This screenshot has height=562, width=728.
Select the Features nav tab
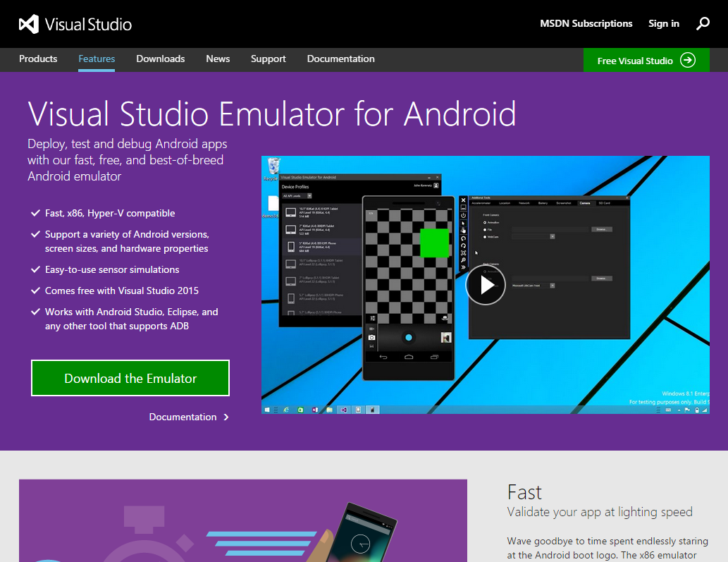(97, 59)
